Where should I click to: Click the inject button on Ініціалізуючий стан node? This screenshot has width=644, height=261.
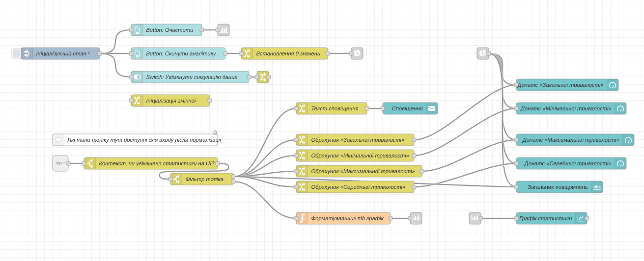(x=16, y=53)
